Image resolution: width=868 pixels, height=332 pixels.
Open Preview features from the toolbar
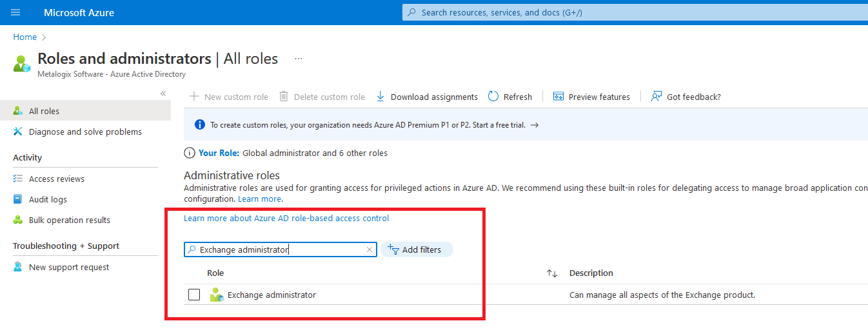tap(591, 97)
